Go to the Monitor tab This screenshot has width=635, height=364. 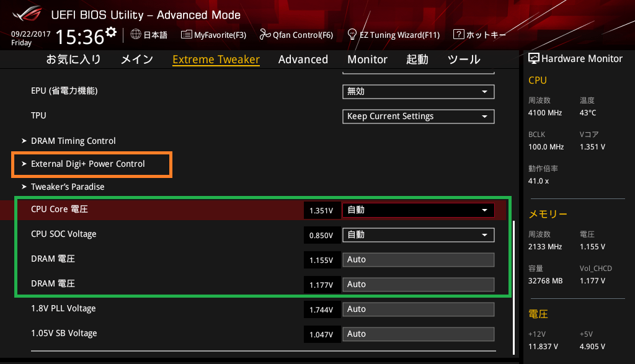coord(367,60)
